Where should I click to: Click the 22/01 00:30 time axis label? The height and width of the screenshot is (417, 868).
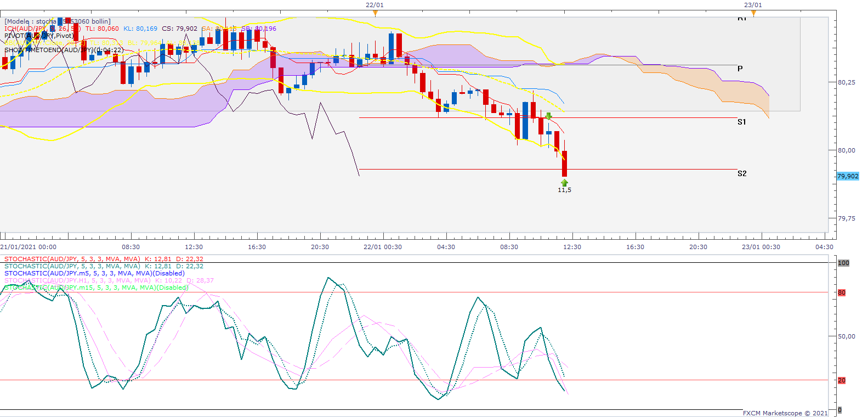[x=383, y=247]
